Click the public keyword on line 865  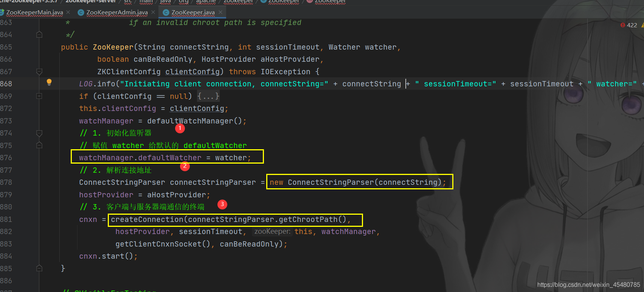(x=74, y=47)
